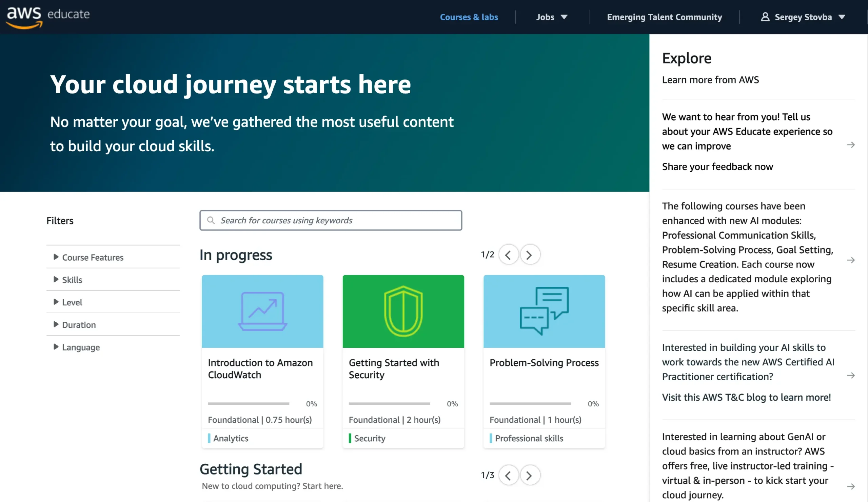Click the Analytics category tag
The height and width of the screenshot is (502, 868).
[x=229, y=438]
